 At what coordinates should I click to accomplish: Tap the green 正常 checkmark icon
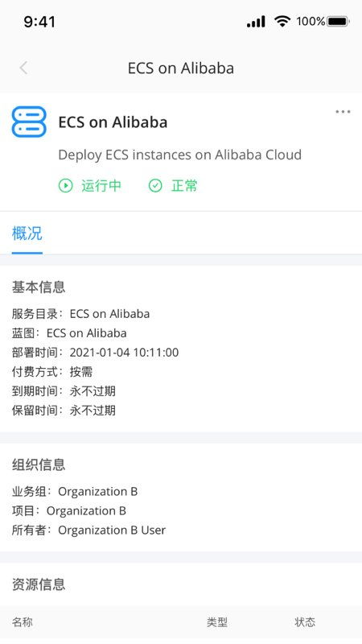point(155,186)
